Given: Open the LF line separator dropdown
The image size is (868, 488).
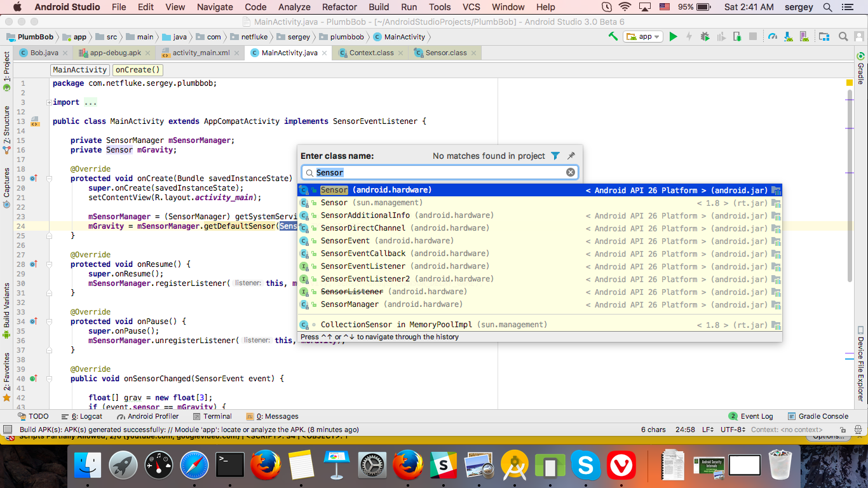Looking at the screenshot, I should coord(707,430).
